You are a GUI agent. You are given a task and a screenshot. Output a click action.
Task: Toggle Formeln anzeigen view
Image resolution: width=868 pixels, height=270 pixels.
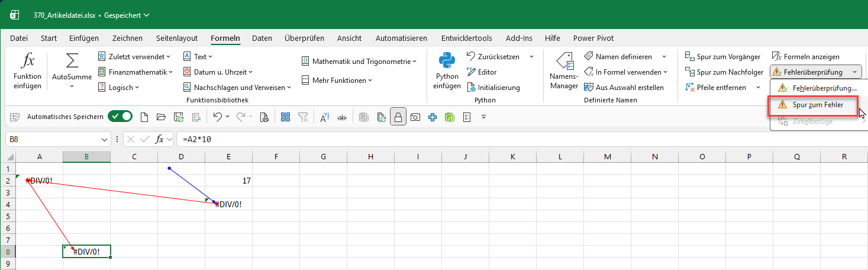click(x=806, y=57)
